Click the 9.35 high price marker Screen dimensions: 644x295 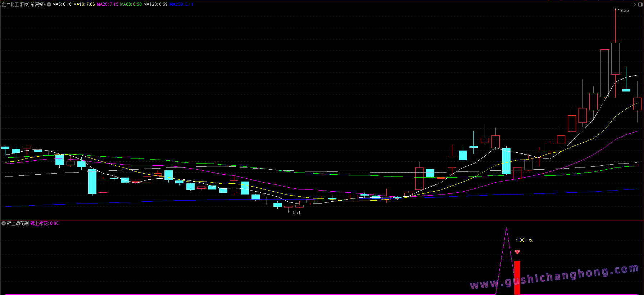(x=624, y=10)
